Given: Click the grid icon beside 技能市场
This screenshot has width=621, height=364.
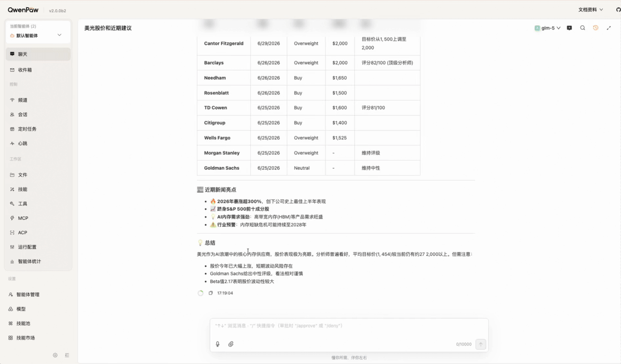Looking at the screenshot, I should click(x=11, y=338).
